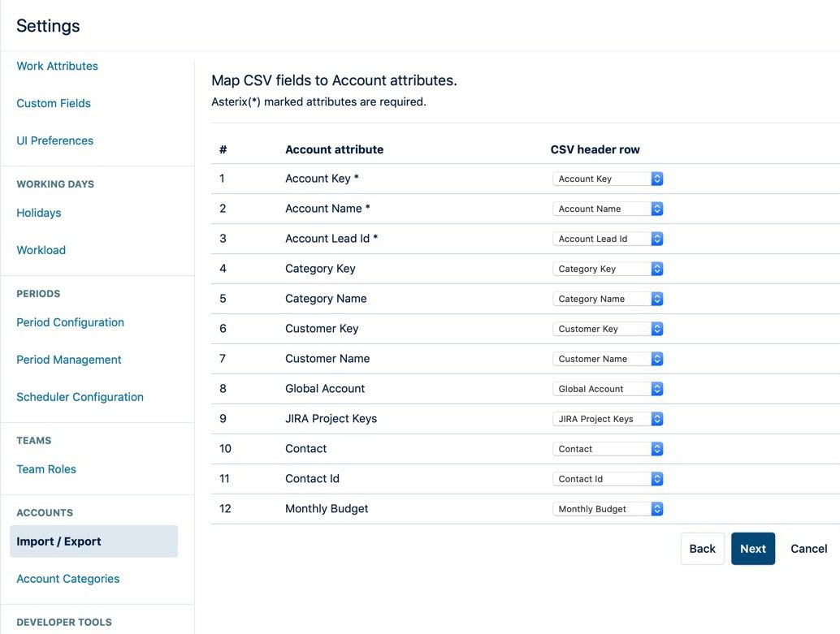Open UI Preferences page

(x=54, y=140)
